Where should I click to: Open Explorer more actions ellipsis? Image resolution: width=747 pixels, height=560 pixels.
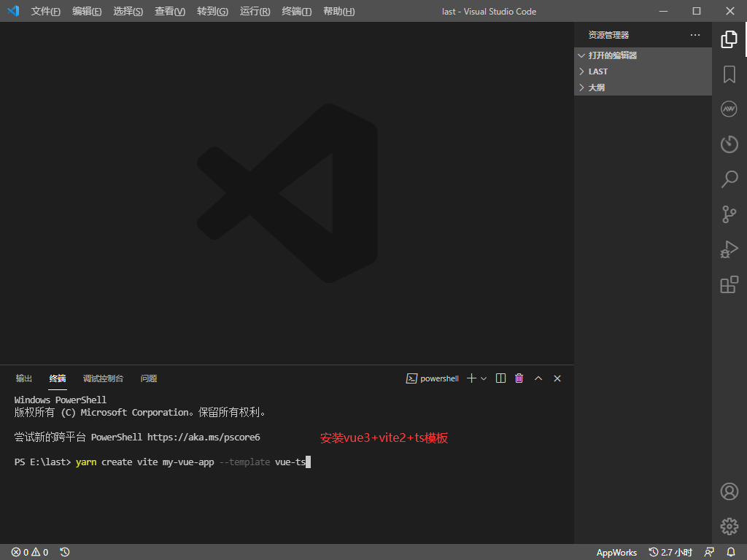coord(695,35)
